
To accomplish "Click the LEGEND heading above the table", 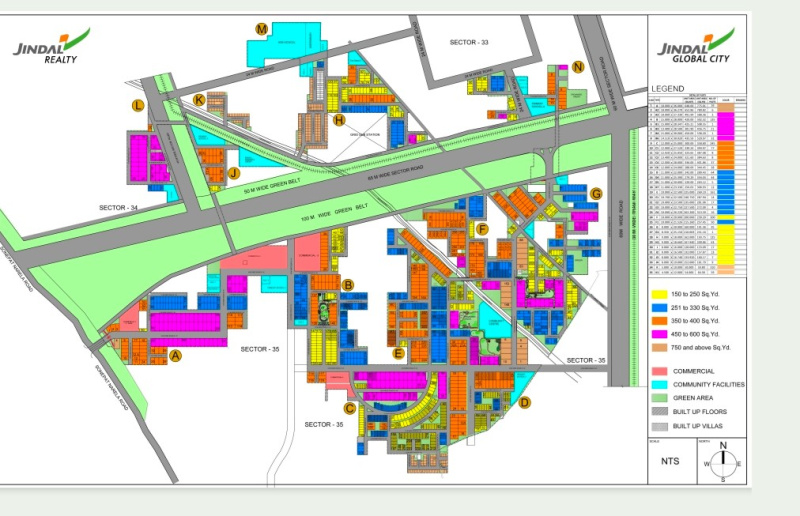I will tap(668, 88).
